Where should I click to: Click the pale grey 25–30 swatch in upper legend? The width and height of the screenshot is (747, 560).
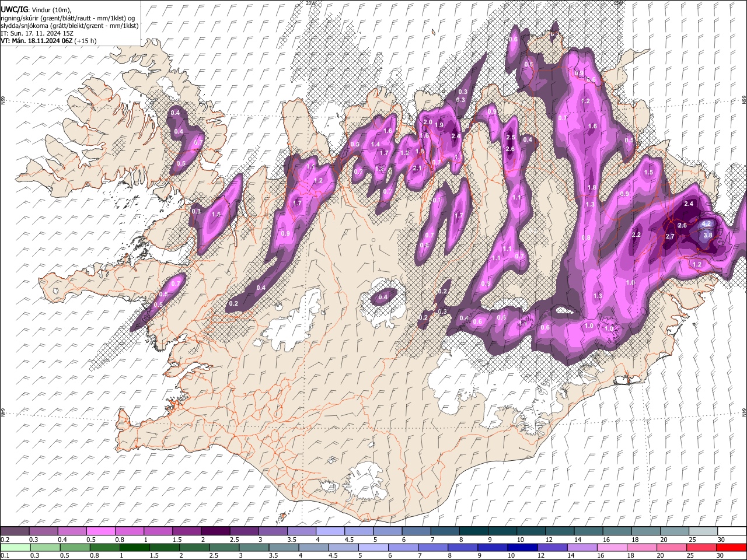coord(703,531)
